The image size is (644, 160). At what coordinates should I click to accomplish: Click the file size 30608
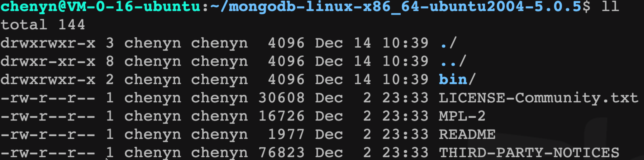pyautogui.click(x=282, y=98)
